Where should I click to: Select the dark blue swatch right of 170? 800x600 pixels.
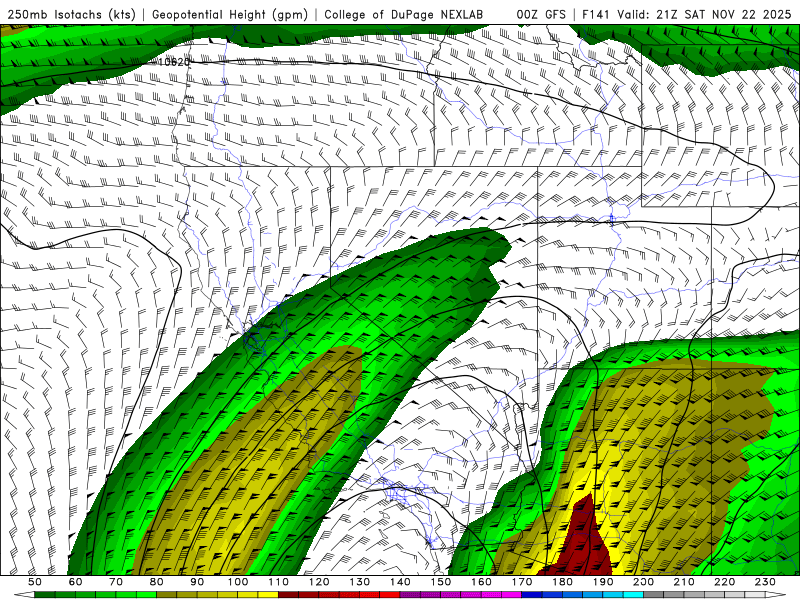click(x=532, y=594)
